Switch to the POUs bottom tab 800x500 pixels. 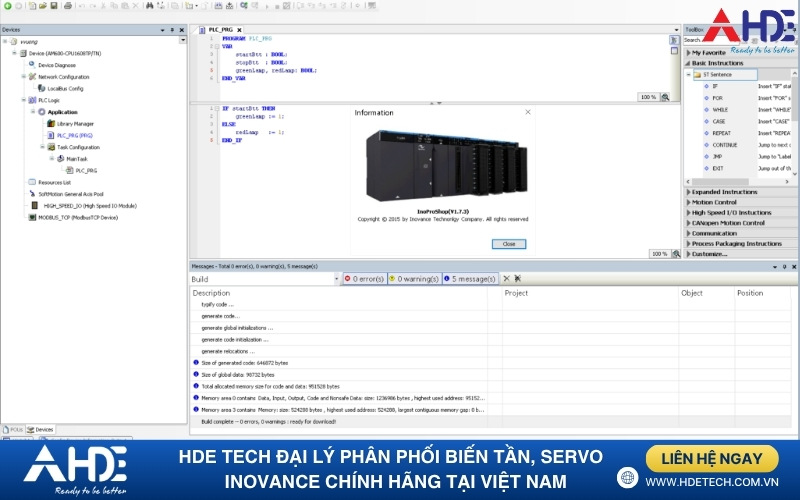click(13, 430)
